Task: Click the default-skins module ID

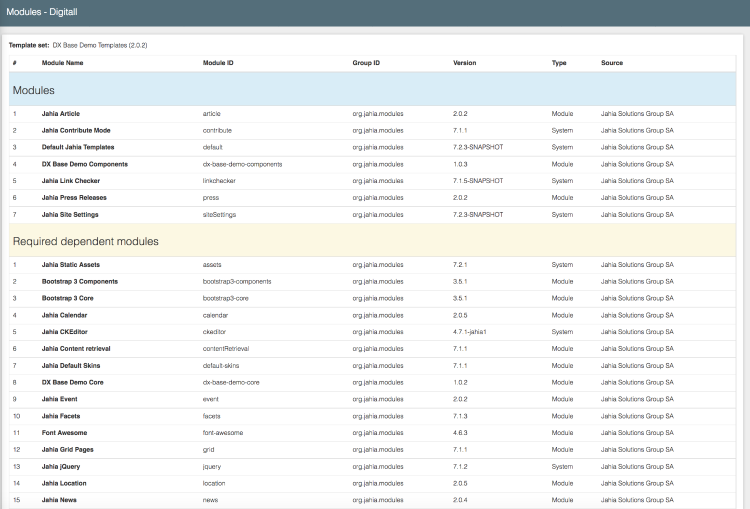Action: click(x=221, y=365)
